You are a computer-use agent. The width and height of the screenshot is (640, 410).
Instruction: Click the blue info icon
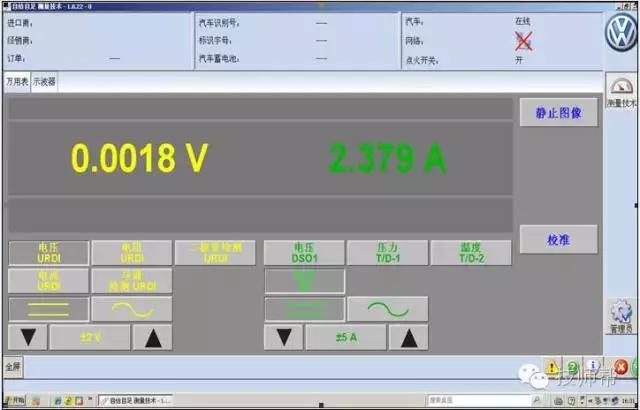[x=593, y=367]
